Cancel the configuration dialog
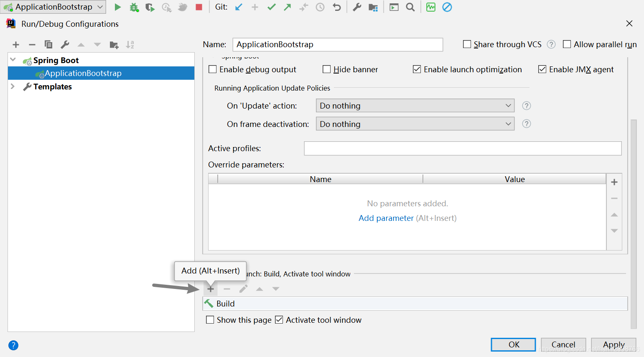Image resolution: width=644 pixels, height=357 pixels. [x=563, y=344]
